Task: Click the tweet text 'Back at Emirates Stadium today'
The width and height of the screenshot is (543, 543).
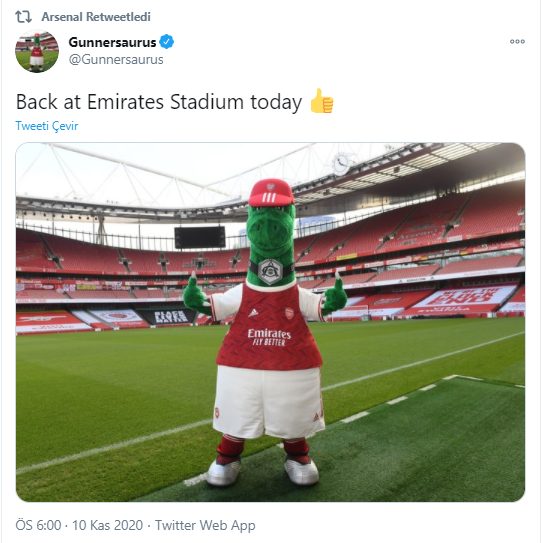Action: (x=159, y=102)
